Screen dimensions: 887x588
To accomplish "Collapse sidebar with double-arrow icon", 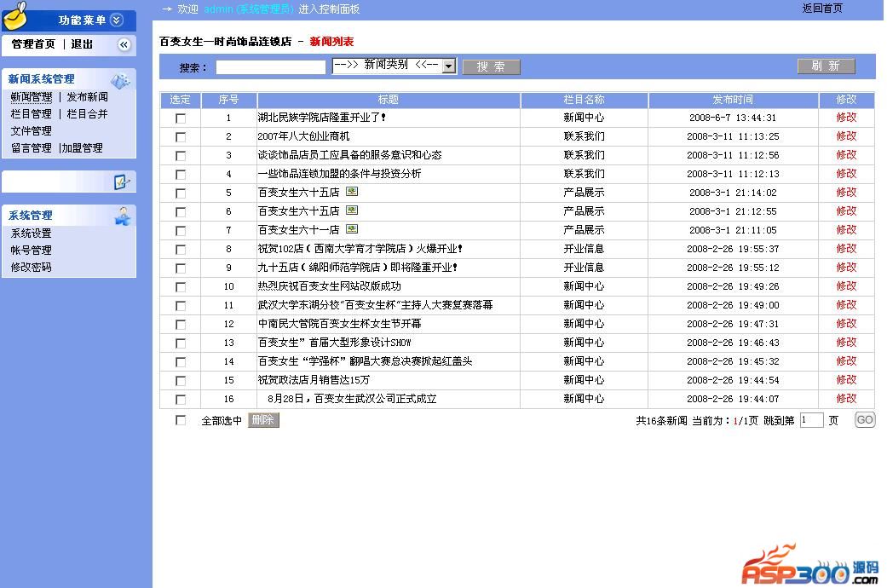I will point(124,44).
